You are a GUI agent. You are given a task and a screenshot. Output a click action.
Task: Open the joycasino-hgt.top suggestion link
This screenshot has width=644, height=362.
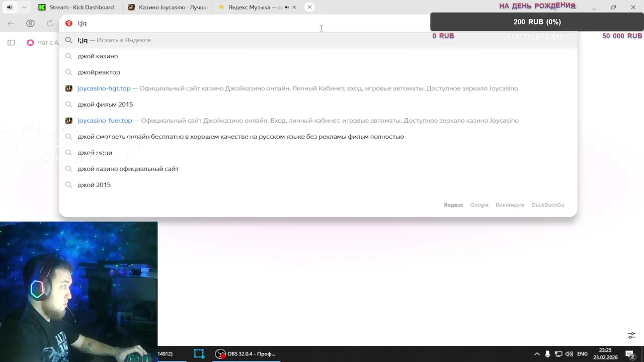point(318,88)
